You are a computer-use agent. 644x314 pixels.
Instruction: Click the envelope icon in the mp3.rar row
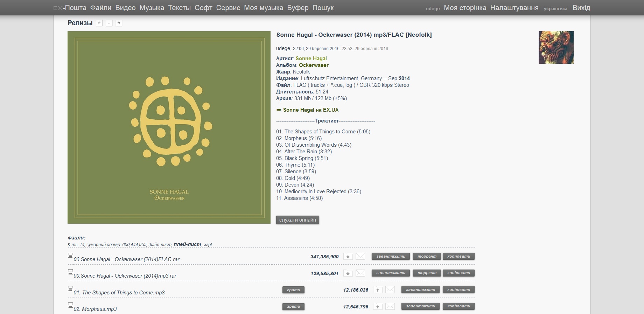(x=360, y=273)
